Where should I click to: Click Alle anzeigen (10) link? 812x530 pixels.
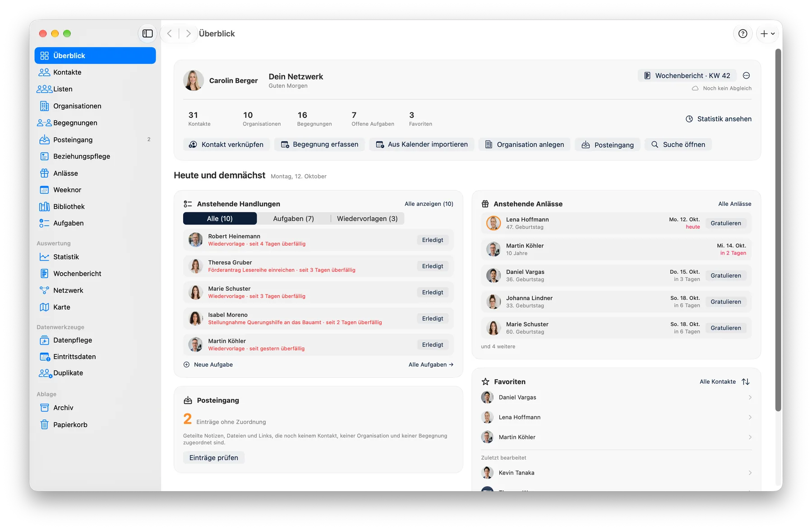(429, 204)
